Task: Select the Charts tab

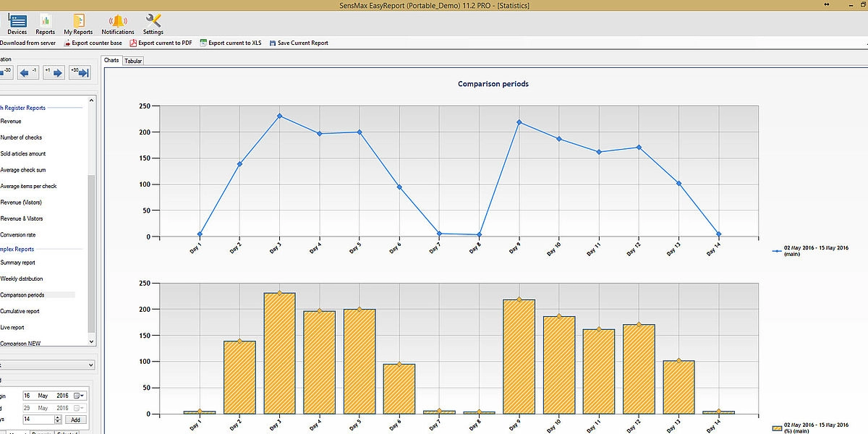Action: [x=111, y=61]
